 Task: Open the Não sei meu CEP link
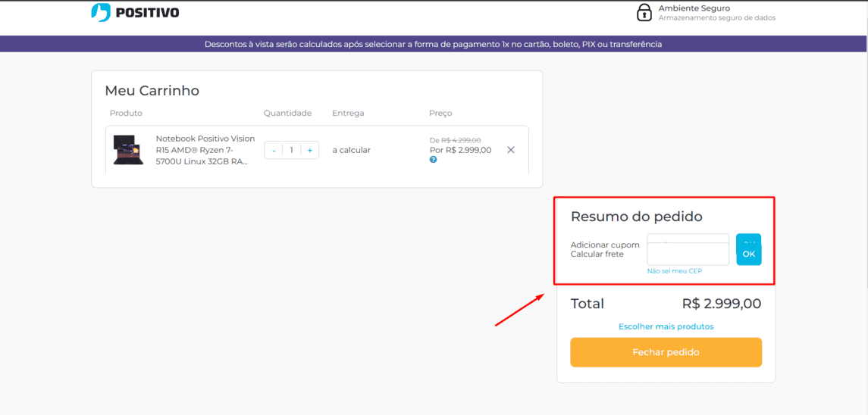[675, 271]
